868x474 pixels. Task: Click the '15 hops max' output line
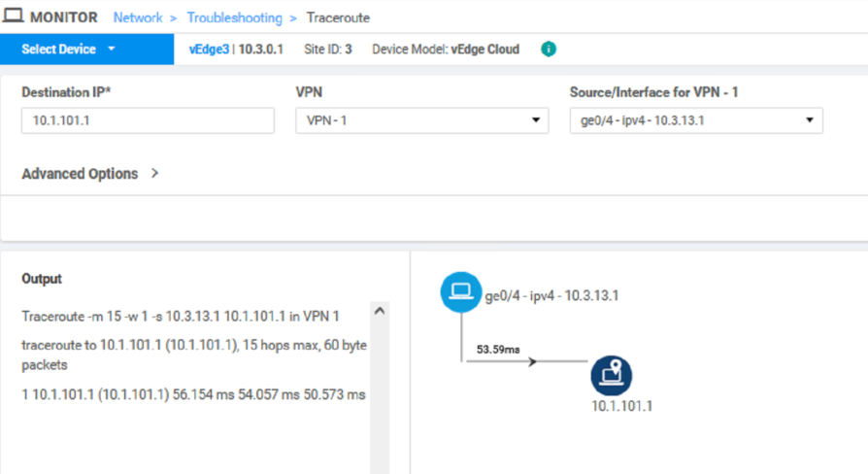pos(194,355)
